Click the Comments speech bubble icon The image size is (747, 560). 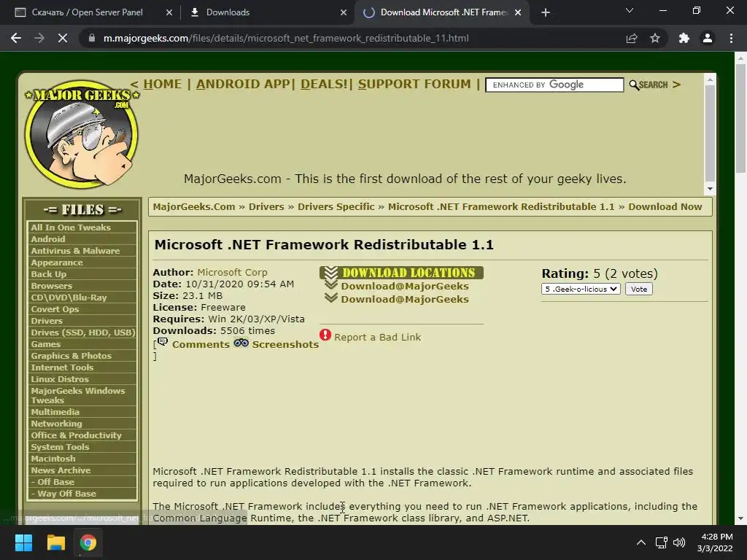point(163,341)
